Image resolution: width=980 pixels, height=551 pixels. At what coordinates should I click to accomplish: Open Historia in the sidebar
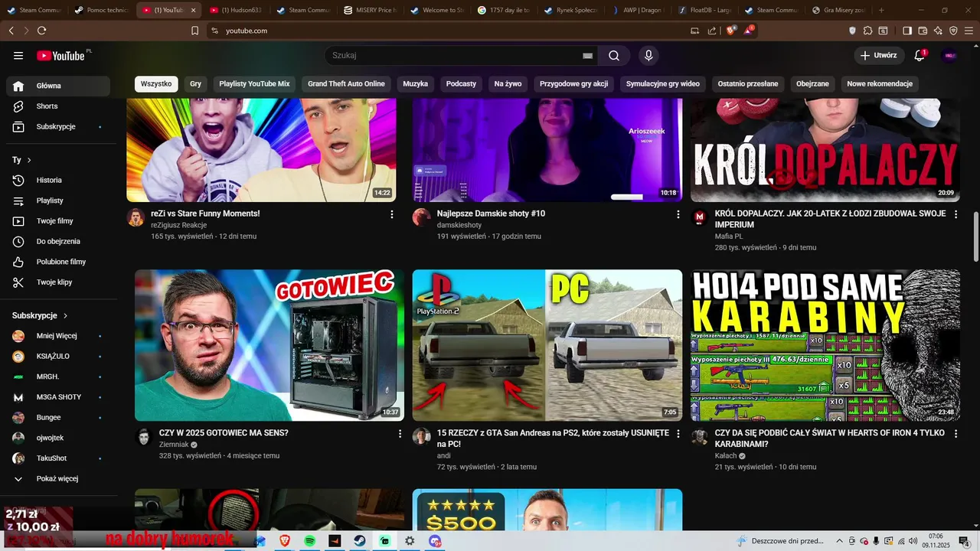pos(58,180)
